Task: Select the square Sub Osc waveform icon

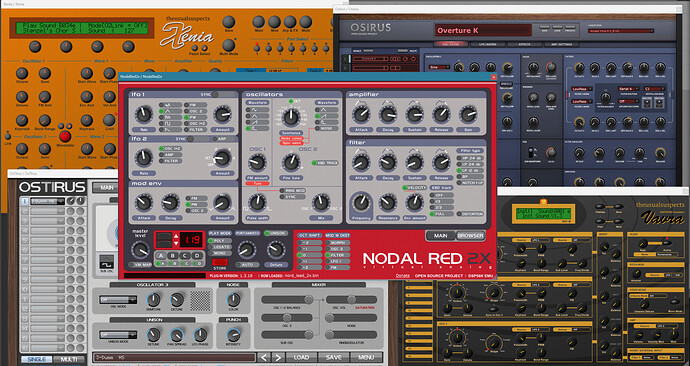Action: [106, 262]
